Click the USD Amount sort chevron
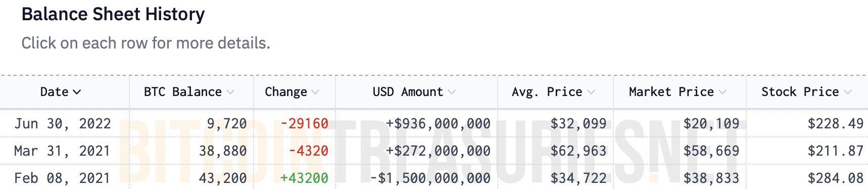 (x=452, y=92)
